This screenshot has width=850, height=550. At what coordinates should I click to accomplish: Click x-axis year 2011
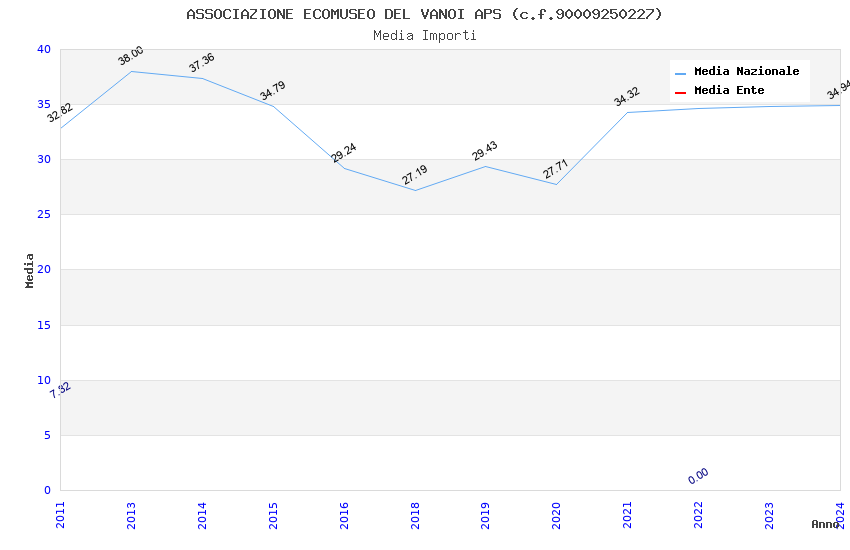(x=60, y=515)
